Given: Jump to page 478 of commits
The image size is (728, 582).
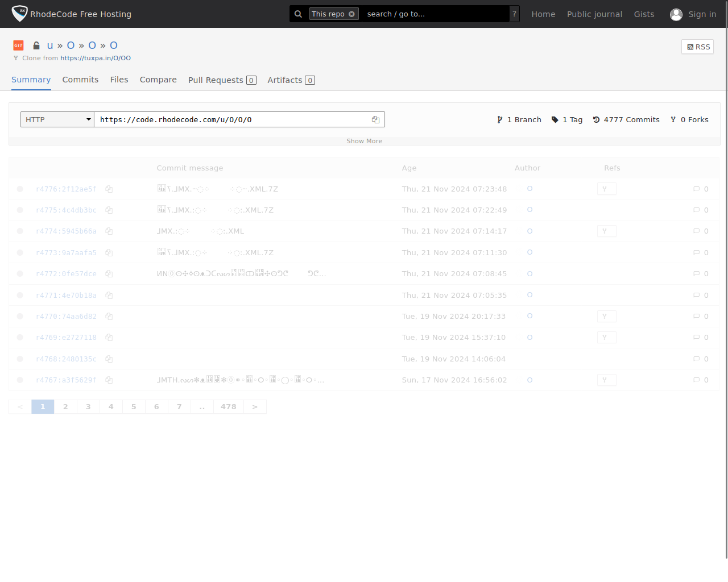Looking at the screenshot, I should tap(228, 407).
